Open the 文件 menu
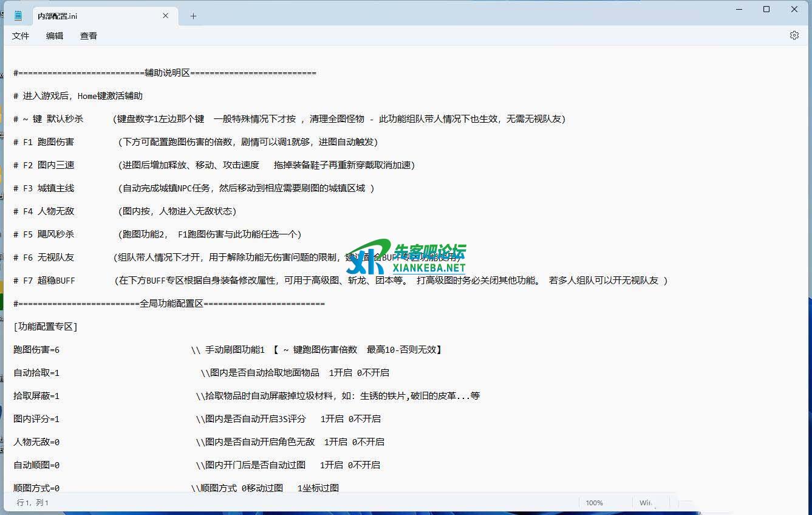Screen dimensions: 812x515 pos(21,36)
